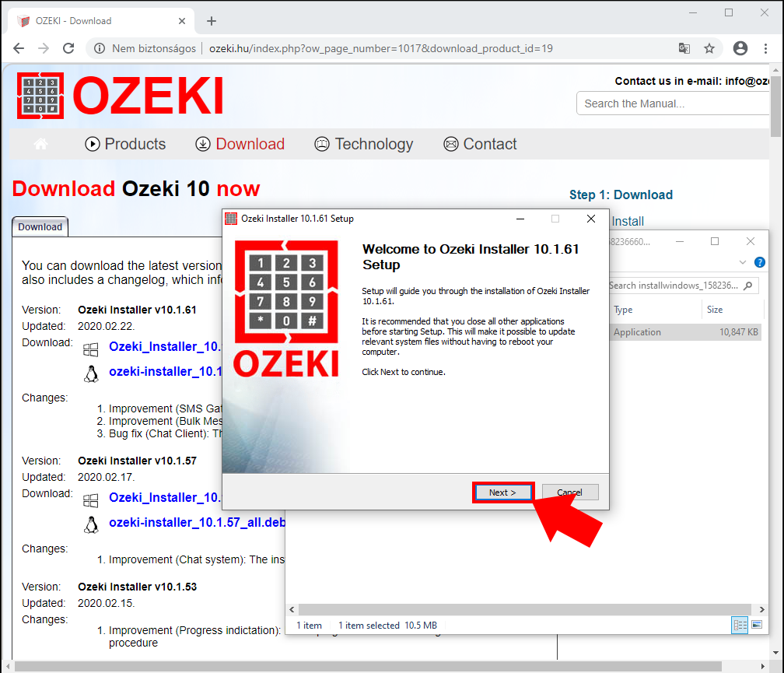Click Explorer horizontal scrollbar left arrow
This screenshot has width=784, height=673.
tap(292, 609)
